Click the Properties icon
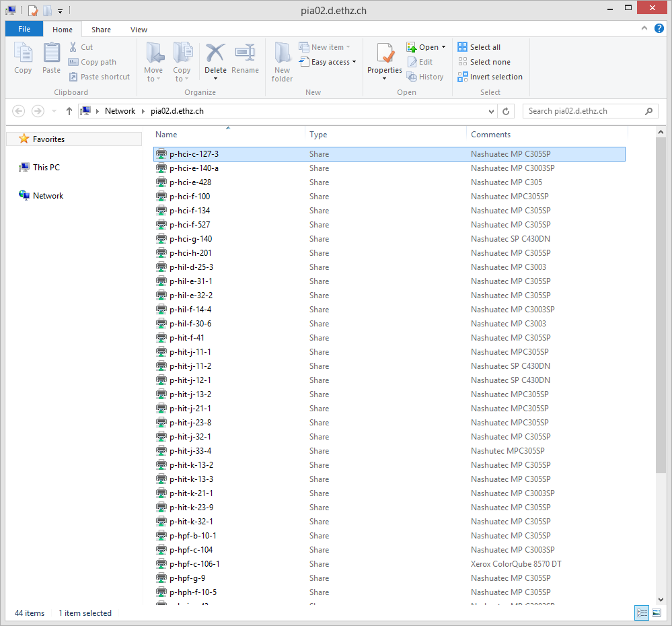Screen dimensions: 672x626 [385, 53]
